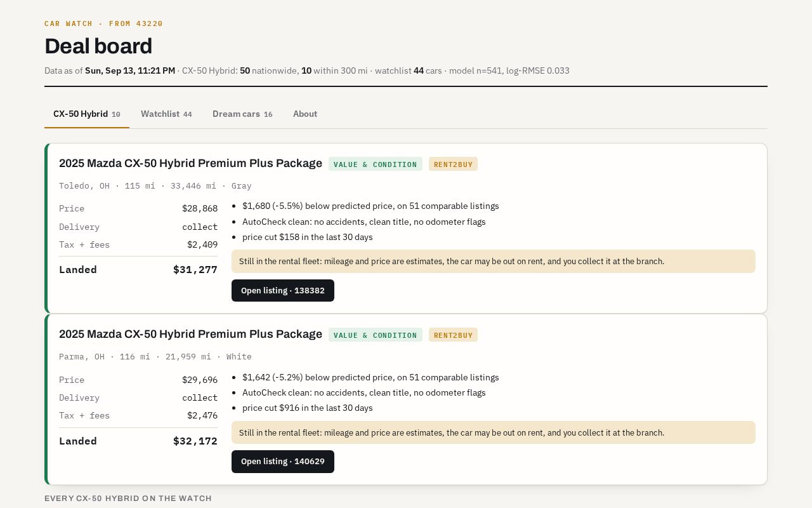
Task: Open listing 140629
Action: pos(283,462)
